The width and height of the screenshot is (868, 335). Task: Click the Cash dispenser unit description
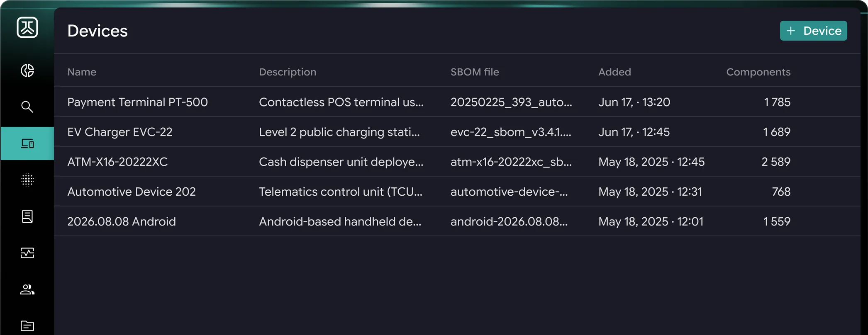pyautogui.click(x=341, y=162)
